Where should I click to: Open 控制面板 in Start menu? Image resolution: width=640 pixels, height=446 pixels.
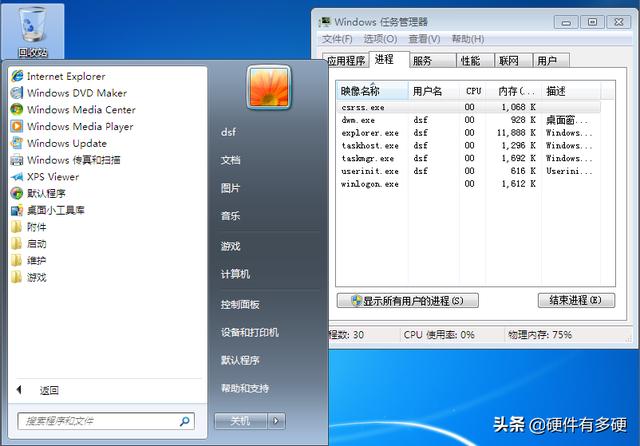click(x=240, y=304)
